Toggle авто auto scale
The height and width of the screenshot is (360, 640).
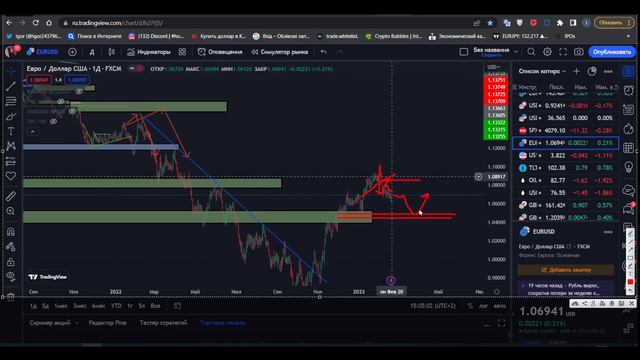pos(500,306)
